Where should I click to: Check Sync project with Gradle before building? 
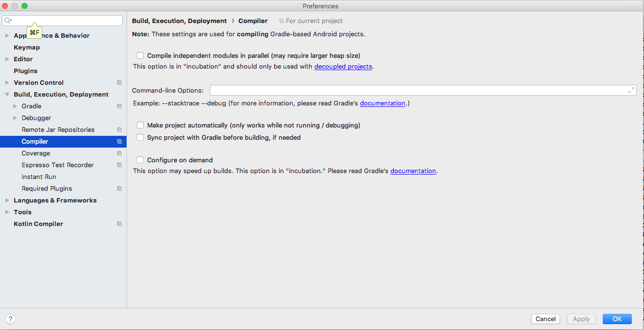pos(140,138)
